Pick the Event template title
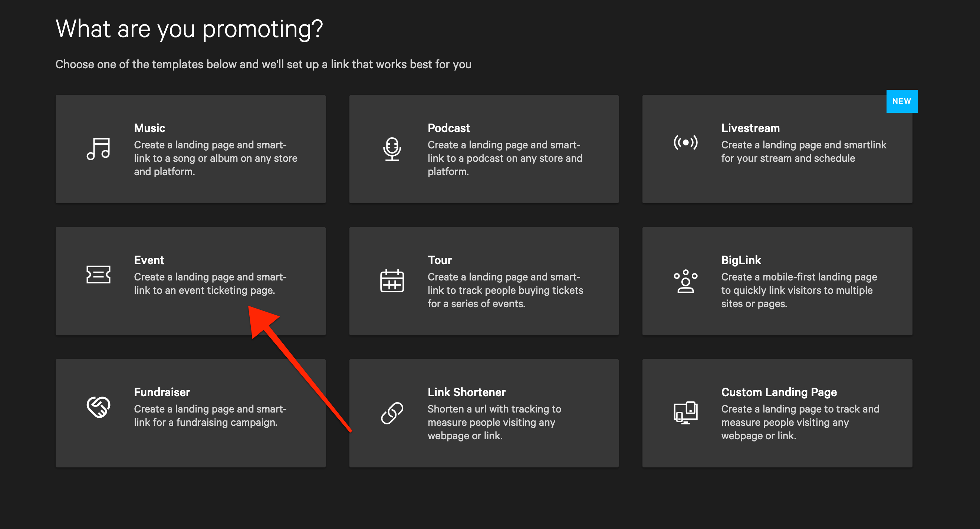The width and height of the screenshot is (980, 529). point(149,260)
